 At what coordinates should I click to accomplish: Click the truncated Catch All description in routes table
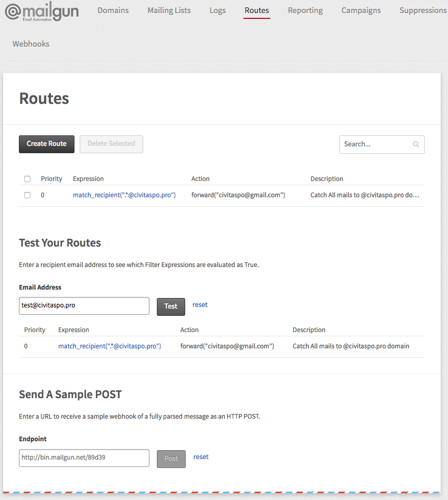tap(365, 195)
